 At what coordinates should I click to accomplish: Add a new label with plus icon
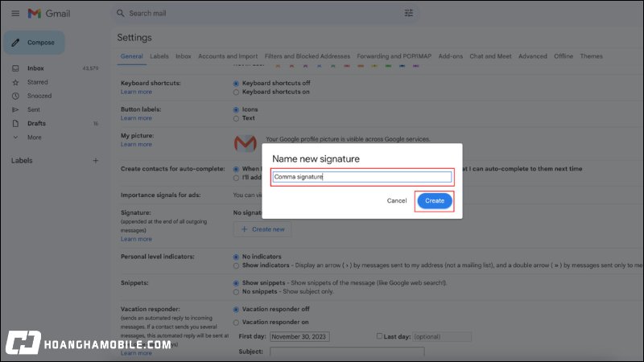[95, 160]
